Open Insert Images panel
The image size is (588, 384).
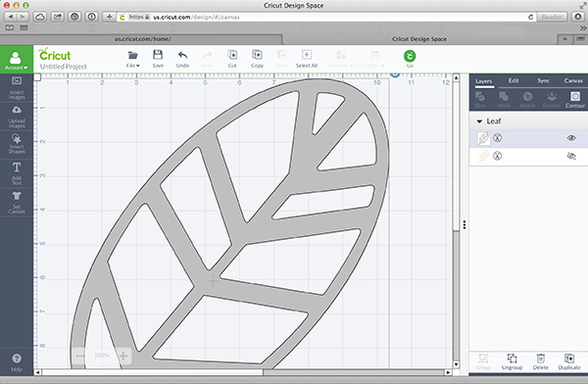[17, 87]
